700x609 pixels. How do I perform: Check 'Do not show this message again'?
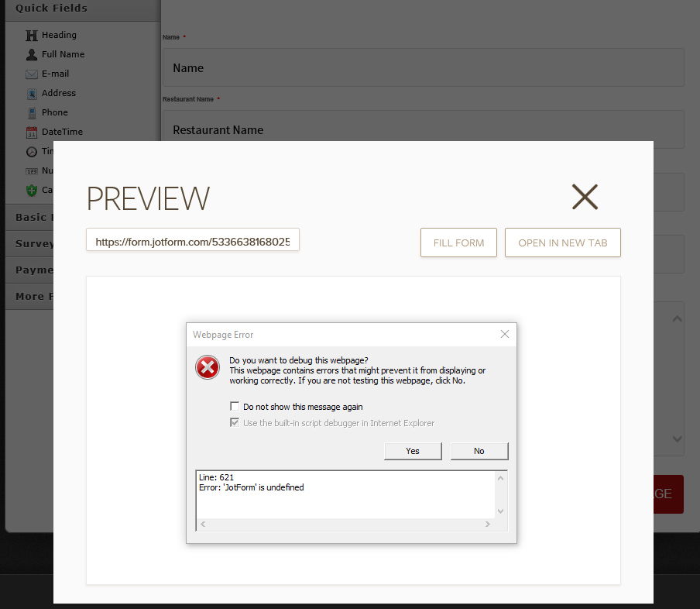click(235, 406)
